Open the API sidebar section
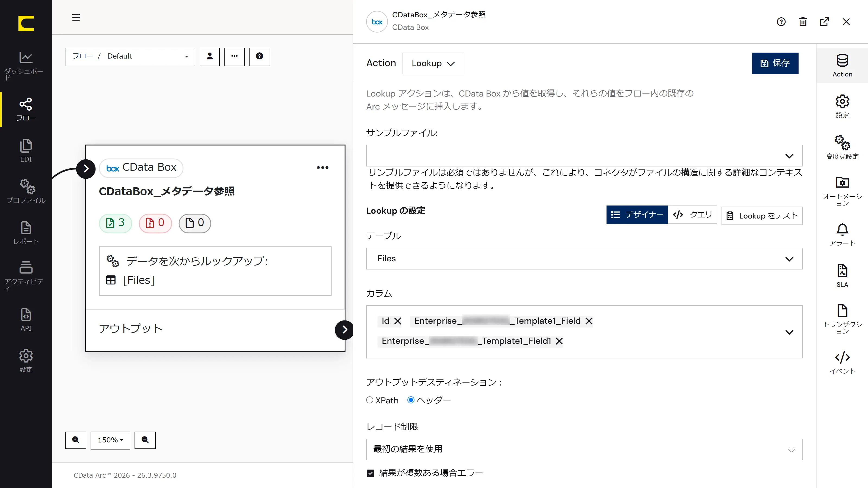 point(25,320)
